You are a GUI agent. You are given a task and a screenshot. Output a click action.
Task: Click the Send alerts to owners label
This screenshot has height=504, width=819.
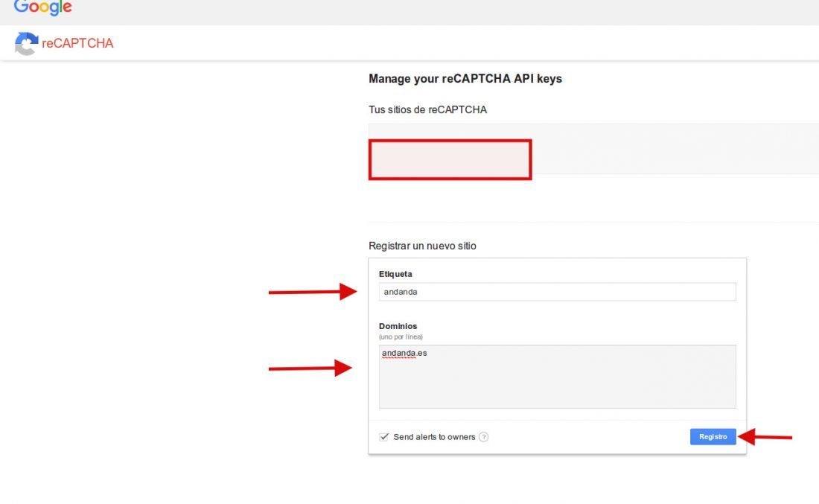(x=434, y=437)
